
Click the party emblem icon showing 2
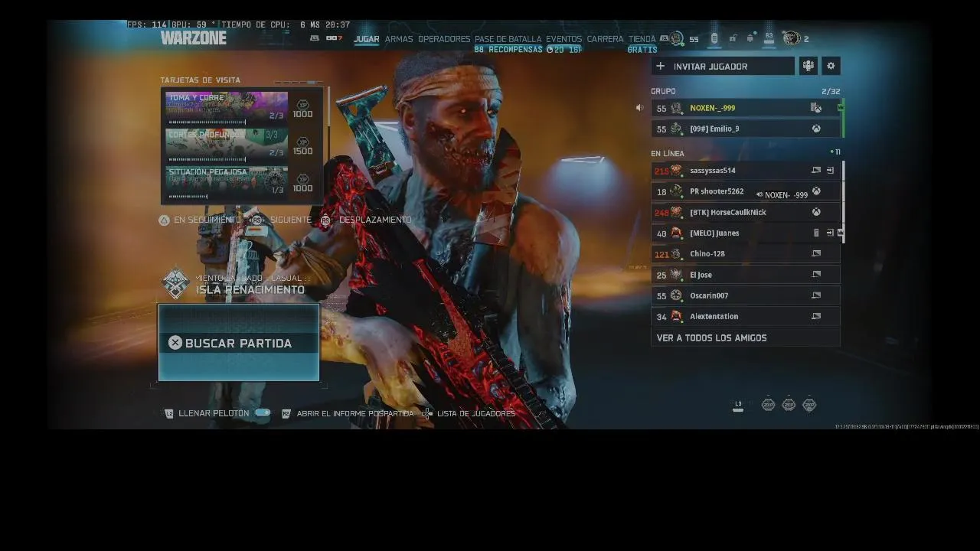[x=791, y=38]
